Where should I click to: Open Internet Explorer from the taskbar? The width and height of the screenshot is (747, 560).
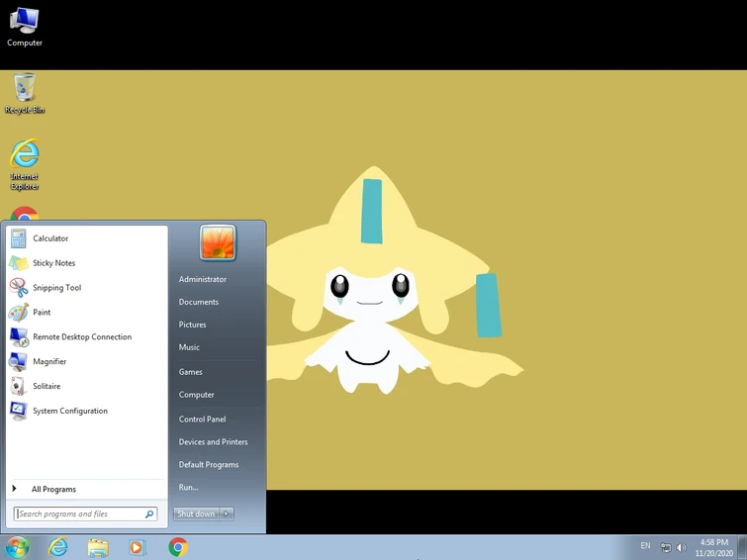(x=58, y=547)
